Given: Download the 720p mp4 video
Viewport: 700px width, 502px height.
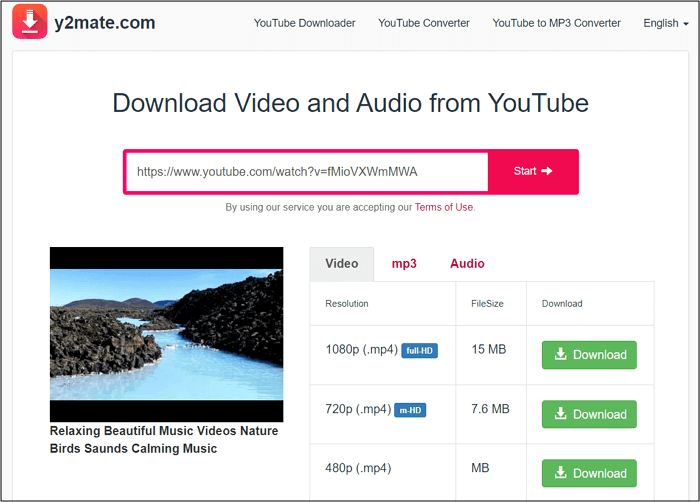Looking at the screenshot, I should click(x=589, y=414).
